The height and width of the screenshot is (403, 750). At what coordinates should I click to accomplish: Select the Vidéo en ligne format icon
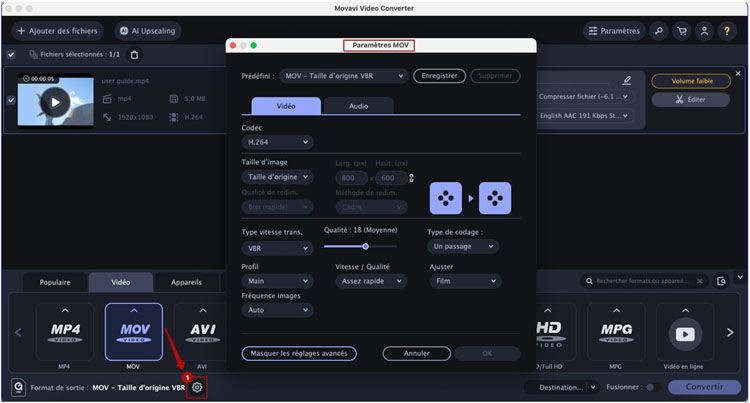click(x=685, y=332)
